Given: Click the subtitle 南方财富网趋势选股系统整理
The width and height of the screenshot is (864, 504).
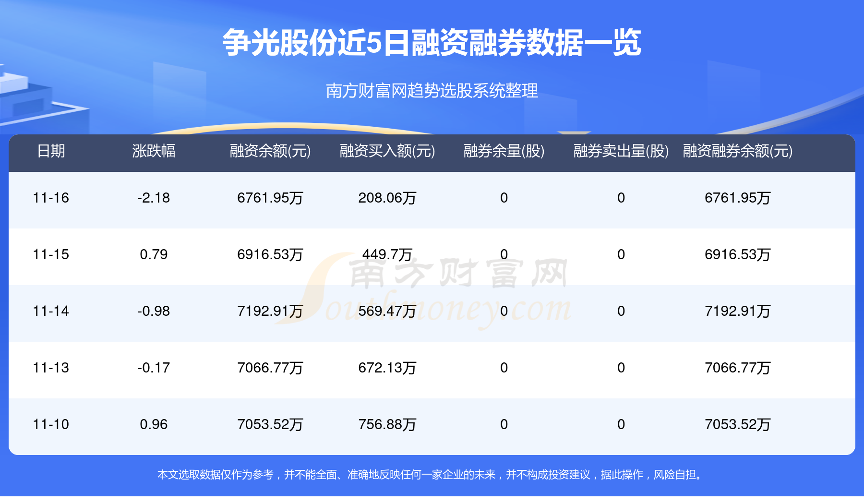Looking at the screenshot, I should (x=432, y=91).
